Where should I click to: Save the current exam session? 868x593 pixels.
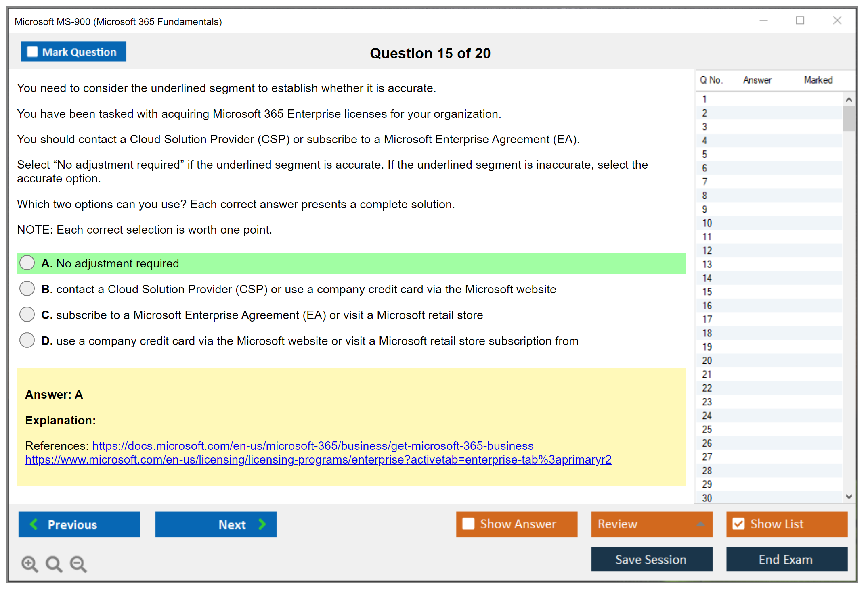click(651, 559)
